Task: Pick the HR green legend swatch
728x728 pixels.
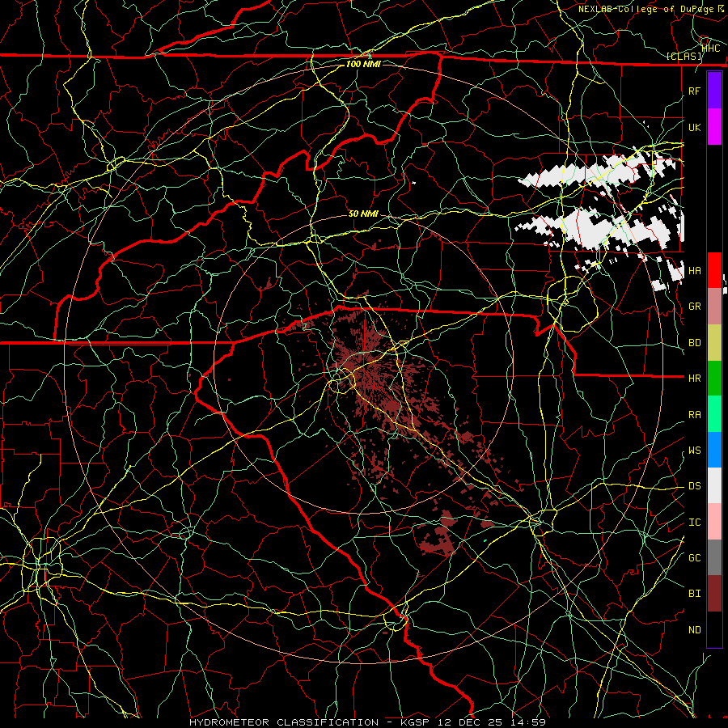Action: 714,379
